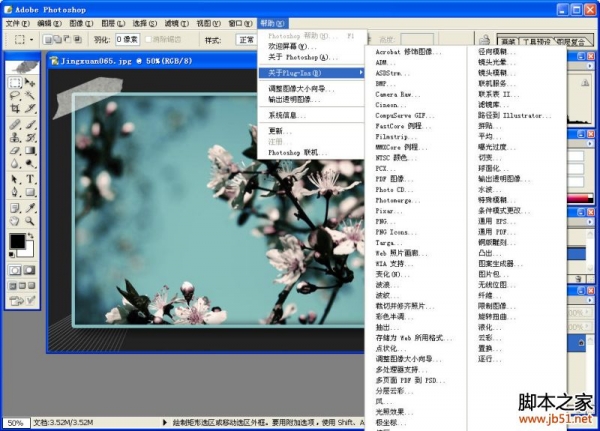Choose New Selection mode in options bar
Viewport: 600px width, 431px height.
coord(48,39)
